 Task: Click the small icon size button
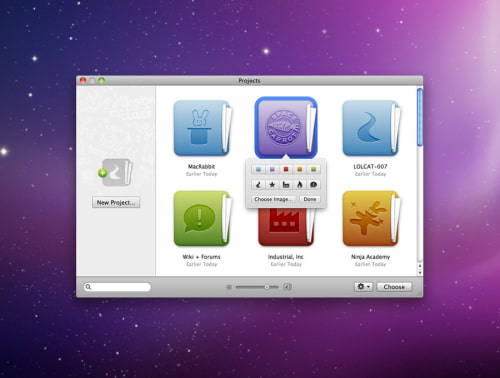229,287
